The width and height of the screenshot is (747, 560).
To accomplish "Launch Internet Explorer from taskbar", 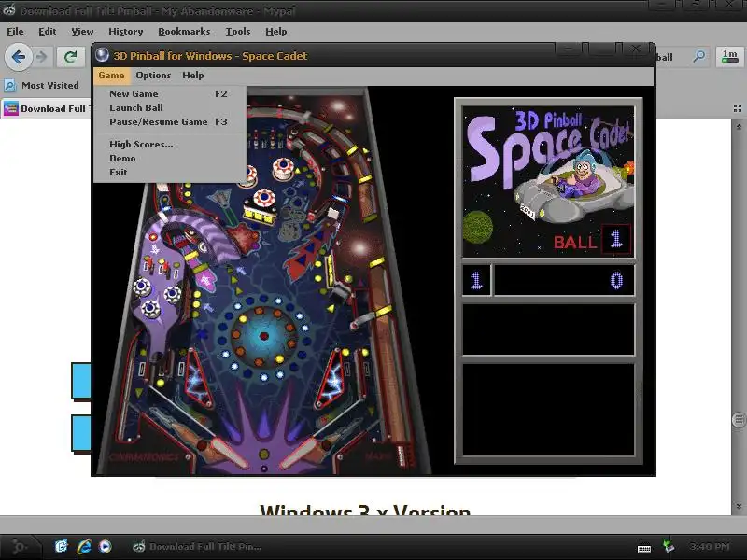I will coord(84,546).
